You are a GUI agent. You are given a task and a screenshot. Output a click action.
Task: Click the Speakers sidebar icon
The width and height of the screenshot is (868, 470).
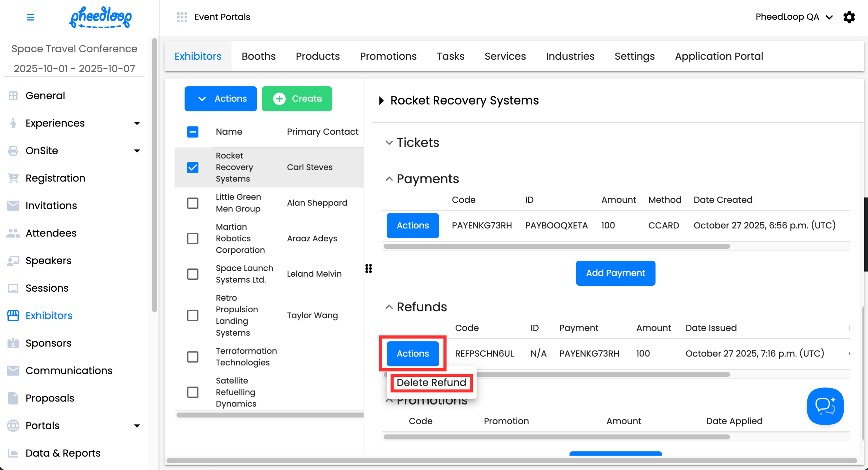click(x=13, y=261)
